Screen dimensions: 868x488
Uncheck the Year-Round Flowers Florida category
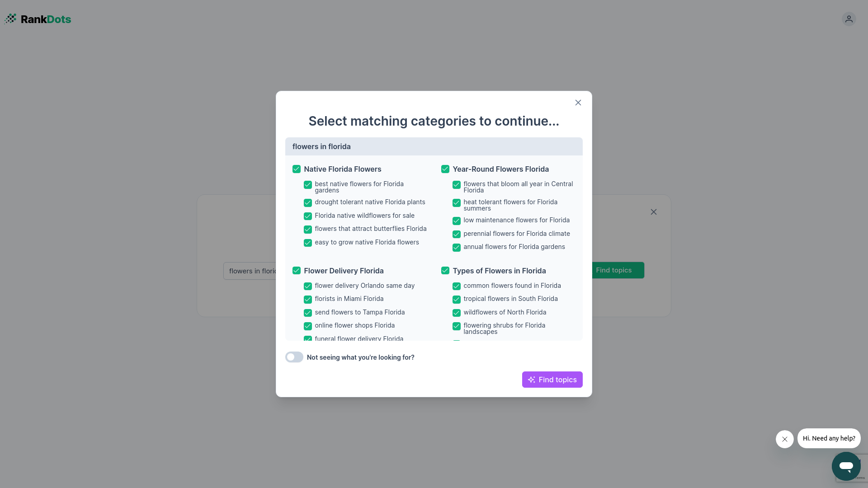point(445,169)
